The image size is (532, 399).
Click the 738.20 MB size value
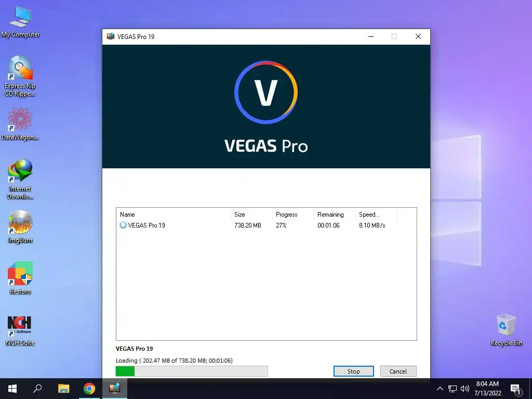pyautogui.click(x=248, y=225)
